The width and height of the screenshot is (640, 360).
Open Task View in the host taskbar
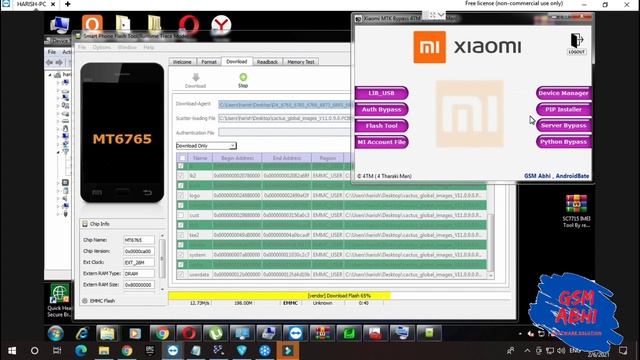[x=57, y=351]
